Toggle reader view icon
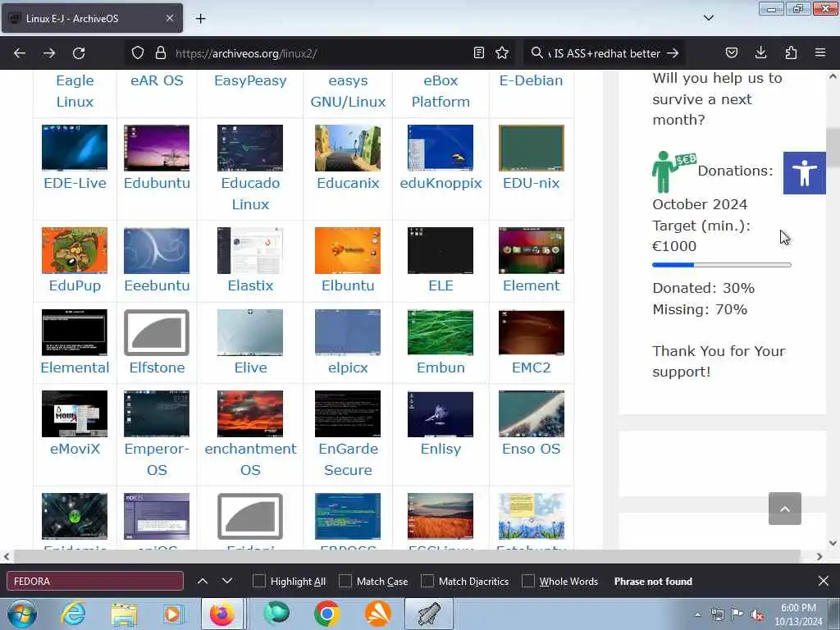Viewport: 840px width, 630px height. click(479, 53)
